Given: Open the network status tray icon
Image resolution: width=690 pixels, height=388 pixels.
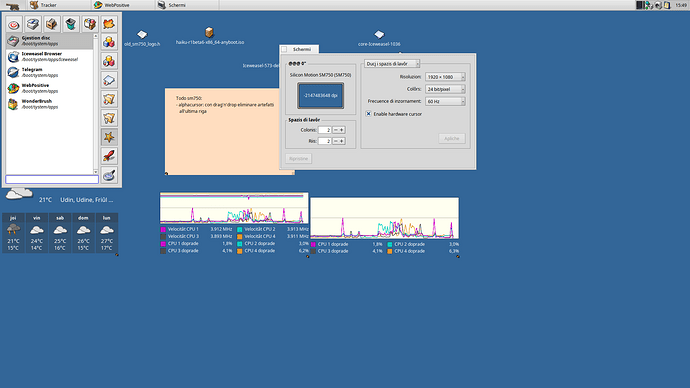Looking at the screenshot, I should [x=649, y=5].
